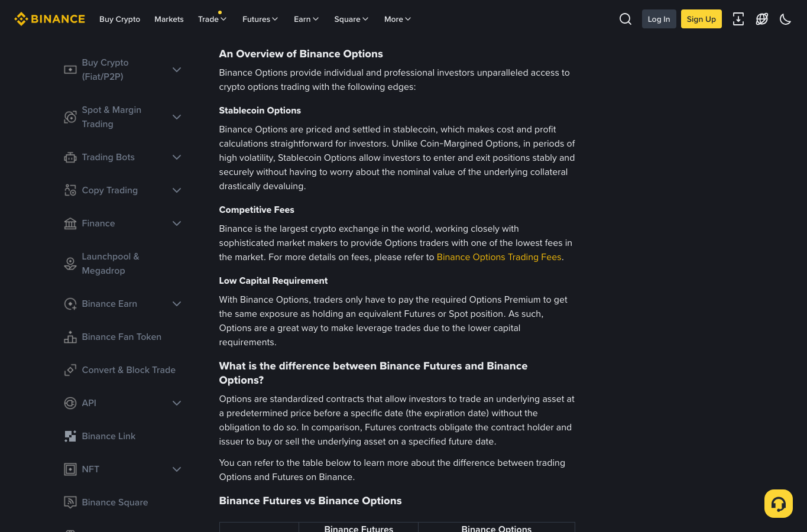Click the Binance Link icon

[x=70, y=436]
